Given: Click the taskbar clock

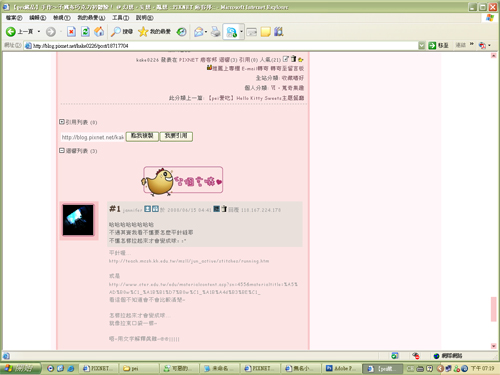Looking at the screenshot, I should [x=483, y=368].
